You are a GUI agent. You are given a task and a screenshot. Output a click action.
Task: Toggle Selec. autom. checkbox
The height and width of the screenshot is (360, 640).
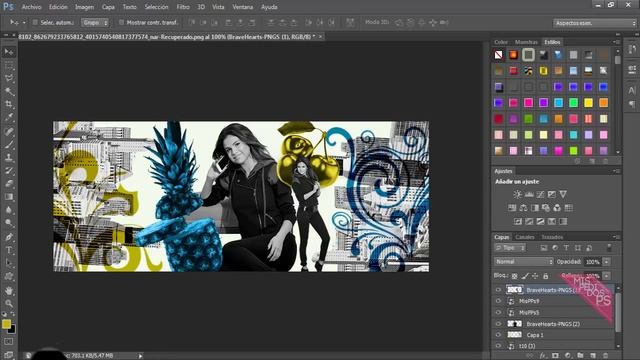point(35,22)
